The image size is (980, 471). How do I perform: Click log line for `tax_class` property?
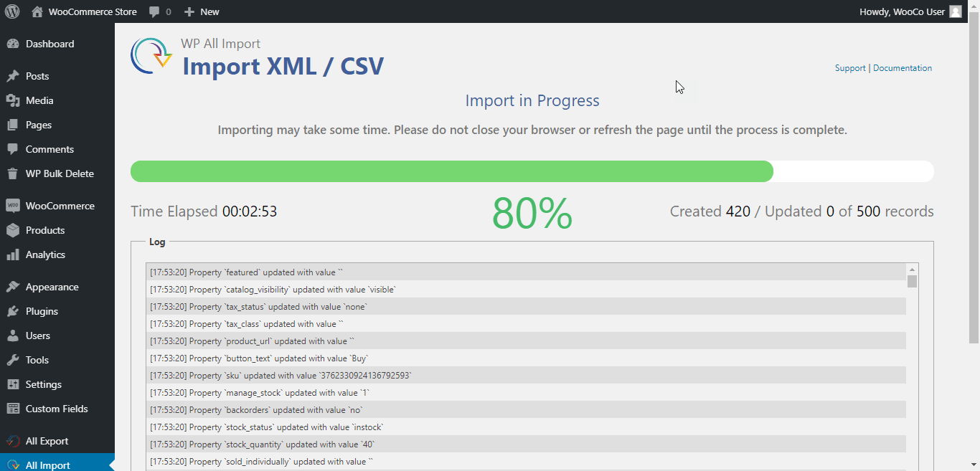pyautogui.click(x=526, y=324)
